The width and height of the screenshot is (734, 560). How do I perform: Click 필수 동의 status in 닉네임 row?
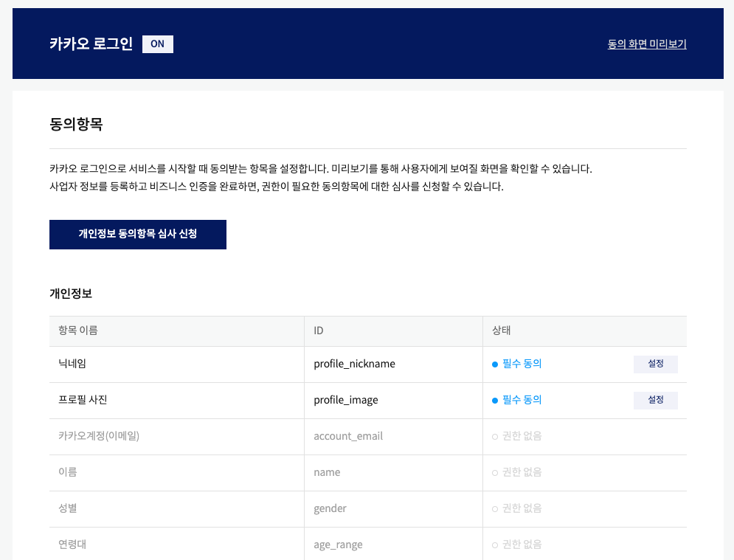pos(517,364)
